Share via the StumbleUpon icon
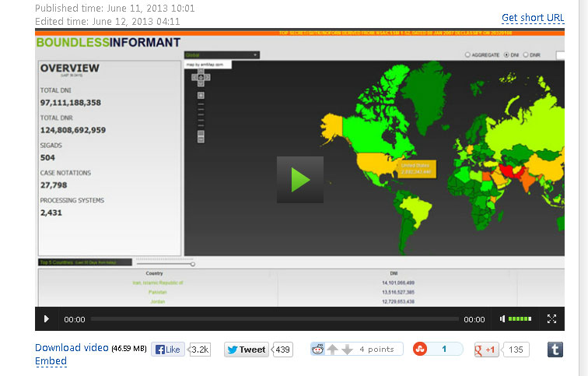The image size is (588, 376). tap(420, 350)
